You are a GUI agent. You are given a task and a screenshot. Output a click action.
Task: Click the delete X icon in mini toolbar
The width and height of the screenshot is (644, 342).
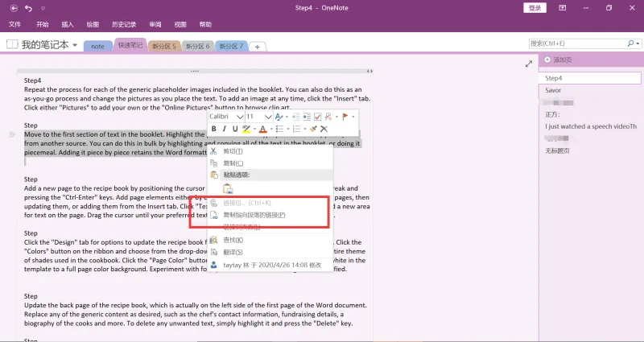pyautogui.click(x=324, y=129)
